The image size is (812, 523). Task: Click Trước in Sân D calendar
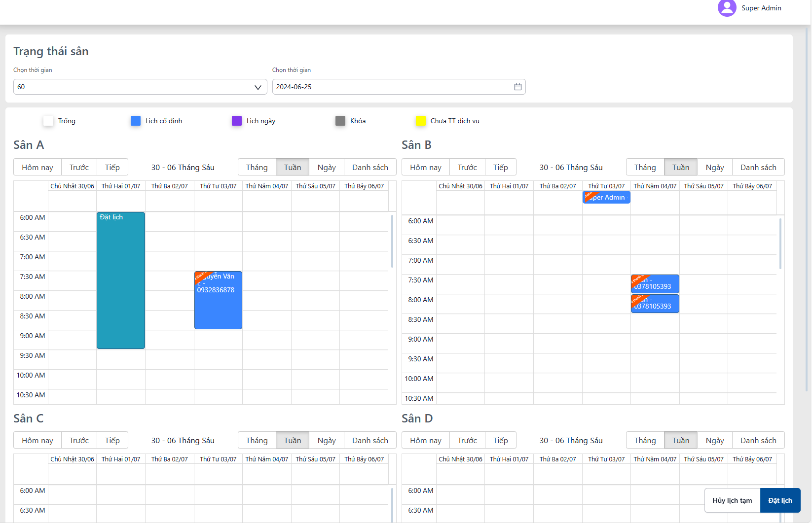click(467, 440)
